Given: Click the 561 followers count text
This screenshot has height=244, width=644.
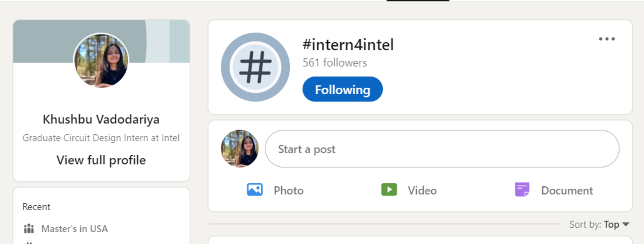Looking at the screenshot, I should [x=335, y=63].
